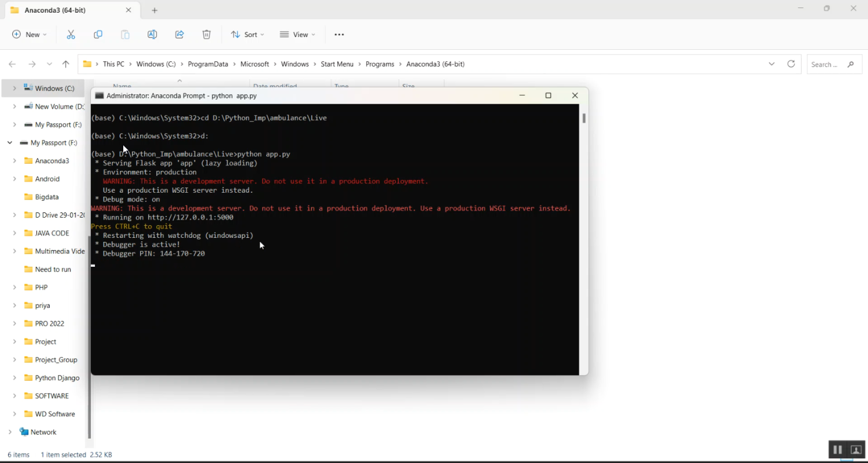
Task: Refresh the current folder view
Action: (x=791, y=64)
